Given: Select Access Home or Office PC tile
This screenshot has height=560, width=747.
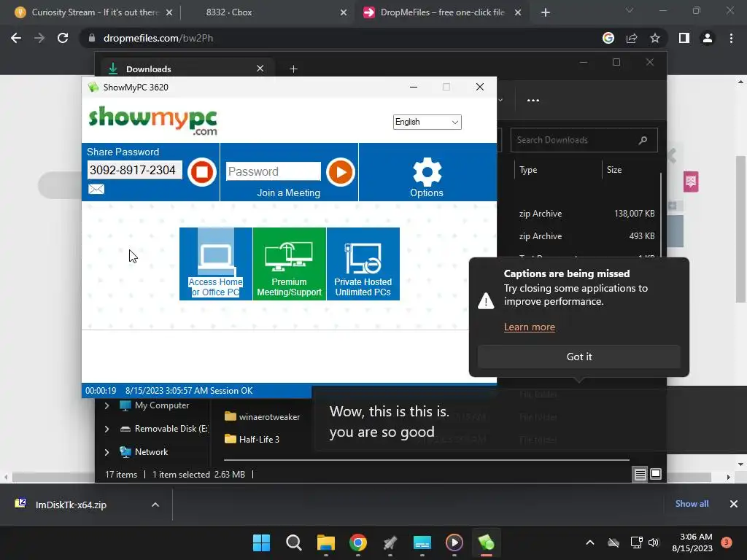Looking at the screenshot, I should (216, 264).
